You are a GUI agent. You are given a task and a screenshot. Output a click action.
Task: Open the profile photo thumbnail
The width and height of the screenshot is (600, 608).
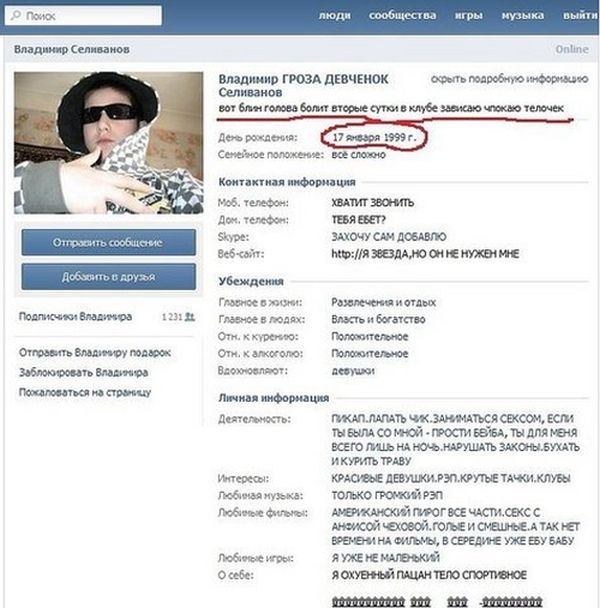tap(109, 143)
